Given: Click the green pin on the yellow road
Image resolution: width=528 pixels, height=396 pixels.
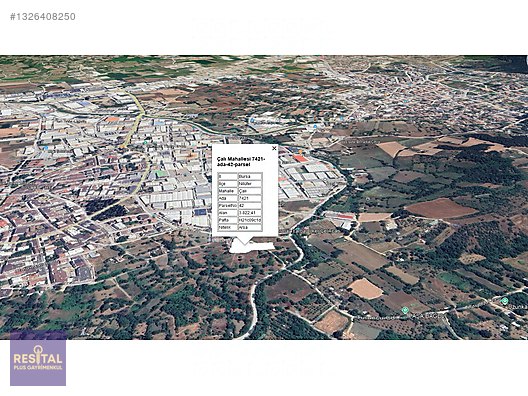Looking at the screenshot, I should pyautogui.click(x=145, y=143).
